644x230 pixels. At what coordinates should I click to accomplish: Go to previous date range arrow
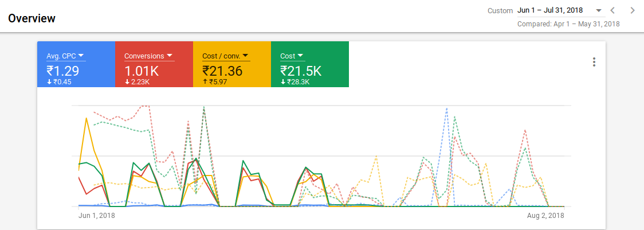click(x=612, y=11)
